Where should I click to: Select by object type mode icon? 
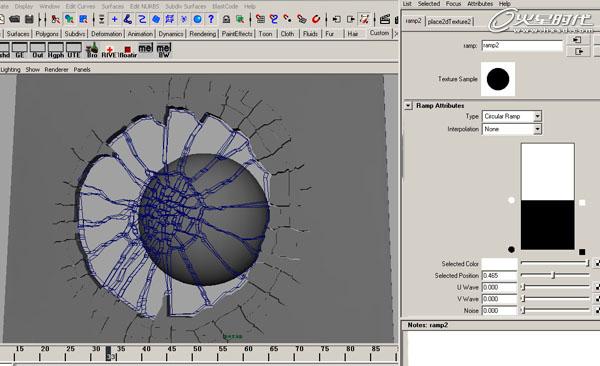(x=69, y=19)
